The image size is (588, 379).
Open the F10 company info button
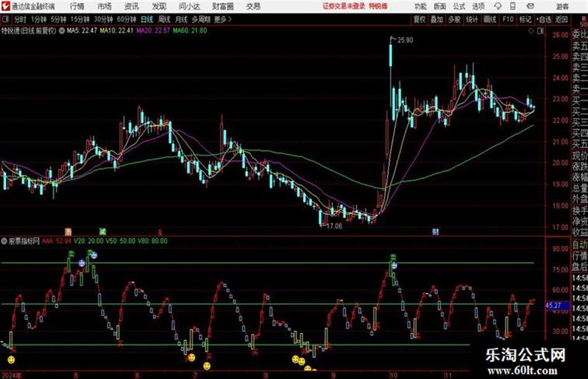[508, 19]
